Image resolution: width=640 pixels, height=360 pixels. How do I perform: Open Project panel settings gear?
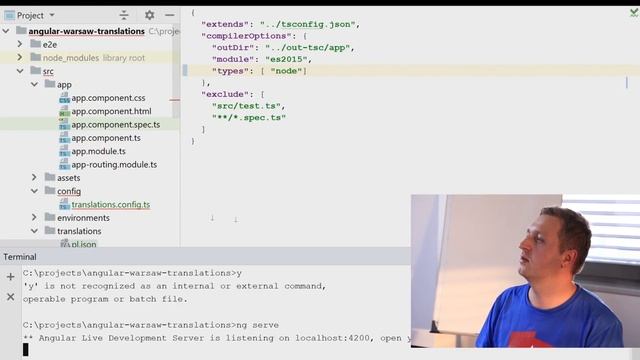pos(149,15)
